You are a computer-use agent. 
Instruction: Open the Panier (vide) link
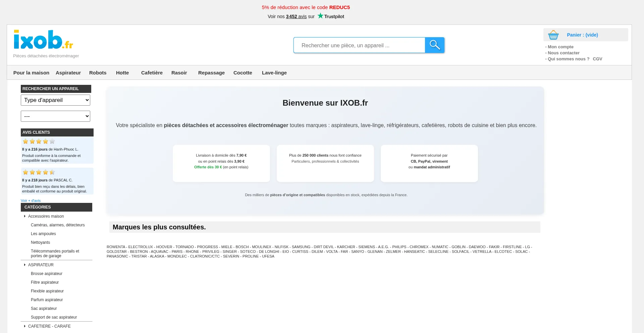coord(582,35)
